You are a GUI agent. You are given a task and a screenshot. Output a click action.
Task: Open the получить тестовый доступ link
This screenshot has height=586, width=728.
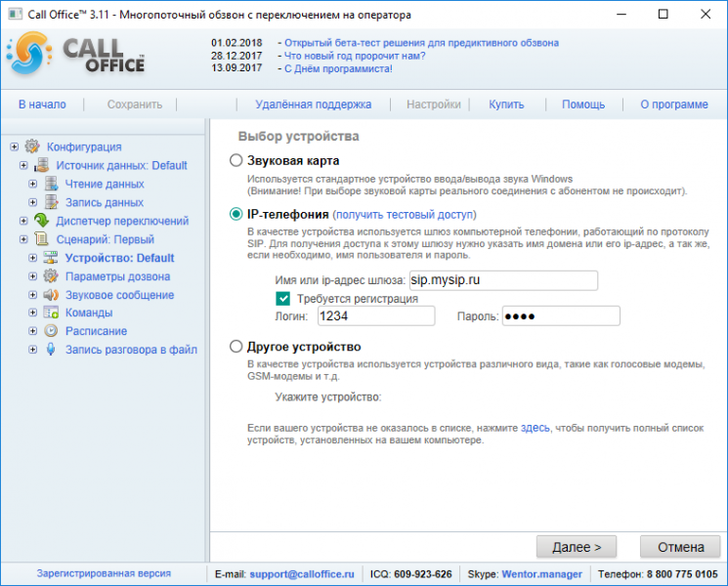[x=405, y=214]
